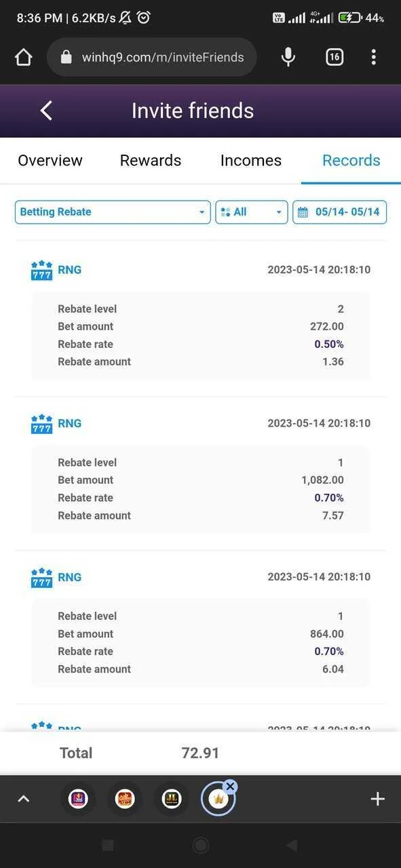Tap the first RNG slot machine icon
Screen dimensions: 401x868
click(41, 270)
